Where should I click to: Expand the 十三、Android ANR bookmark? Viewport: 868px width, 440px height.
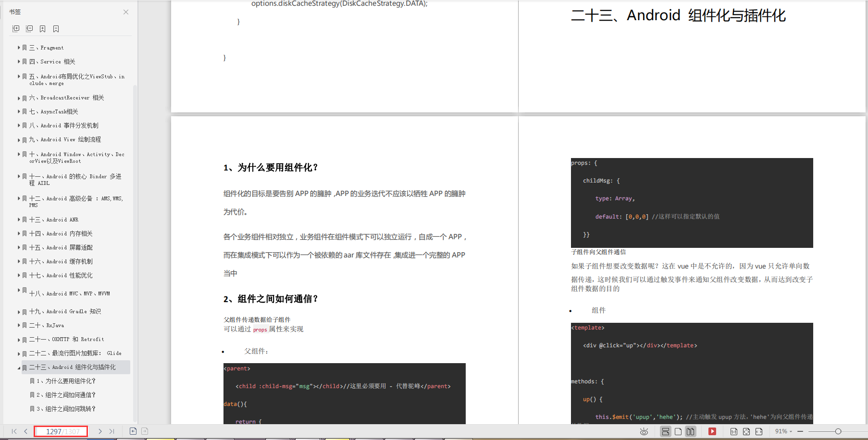click(19, 220)
